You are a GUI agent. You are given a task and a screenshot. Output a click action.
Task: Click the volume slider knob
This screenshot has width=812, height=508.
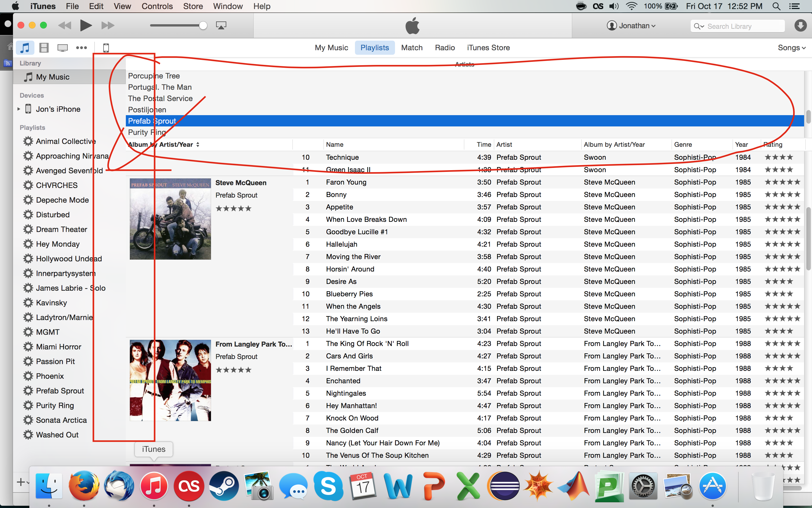click(x=203, y=25)
